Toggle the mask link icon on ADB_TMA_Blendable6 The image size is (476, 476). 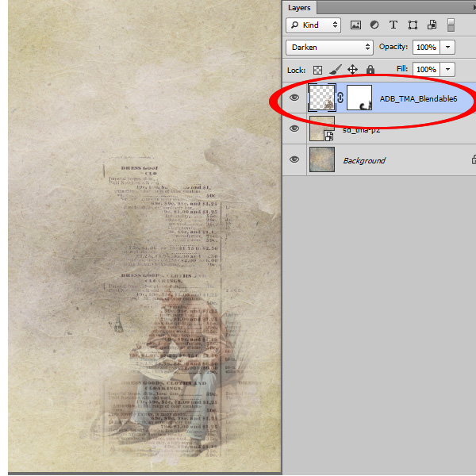tap(340, 98)
